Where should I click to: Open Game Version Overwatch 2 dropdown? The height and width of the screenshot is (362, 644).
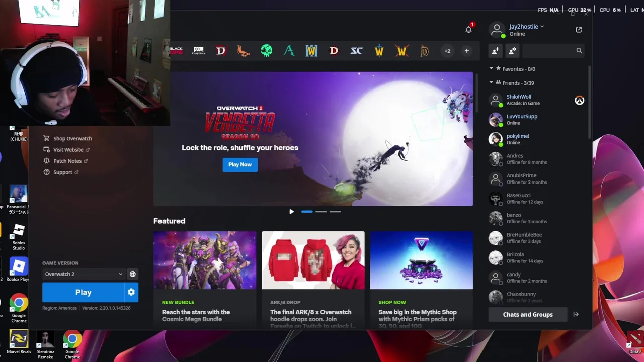pos(84,274)
